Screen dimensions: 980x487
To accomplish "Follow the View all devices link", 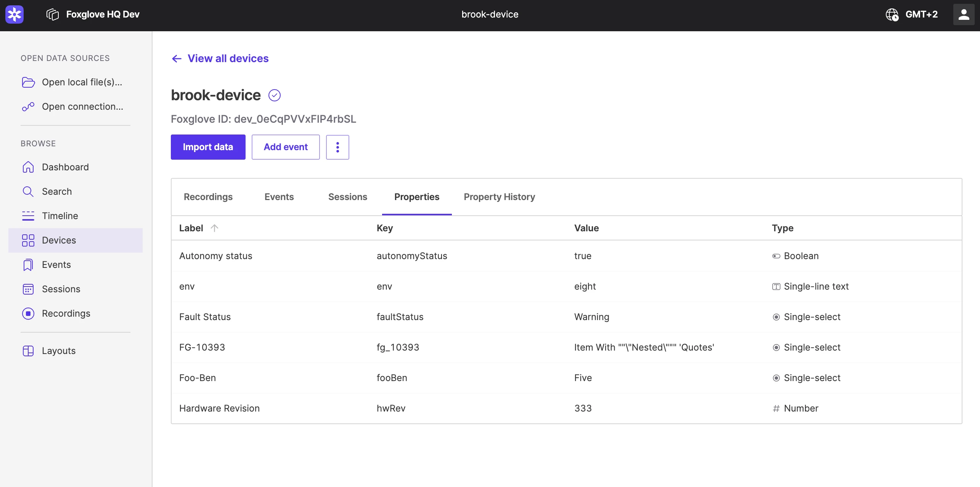I will click(x=228, y=58).
